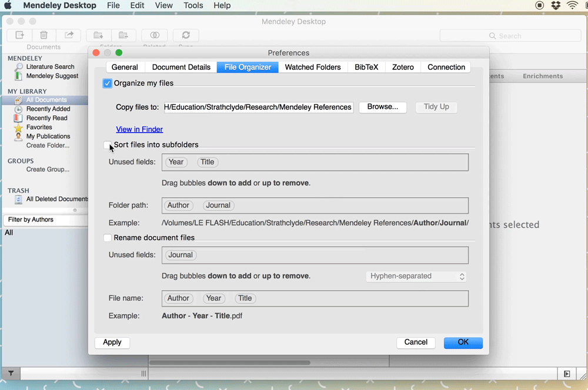Image resolution: width=588 pixels, height=390 pixels.
Task: Click the trash delete documents toolbar icon
Action: [x=44, y=35]
